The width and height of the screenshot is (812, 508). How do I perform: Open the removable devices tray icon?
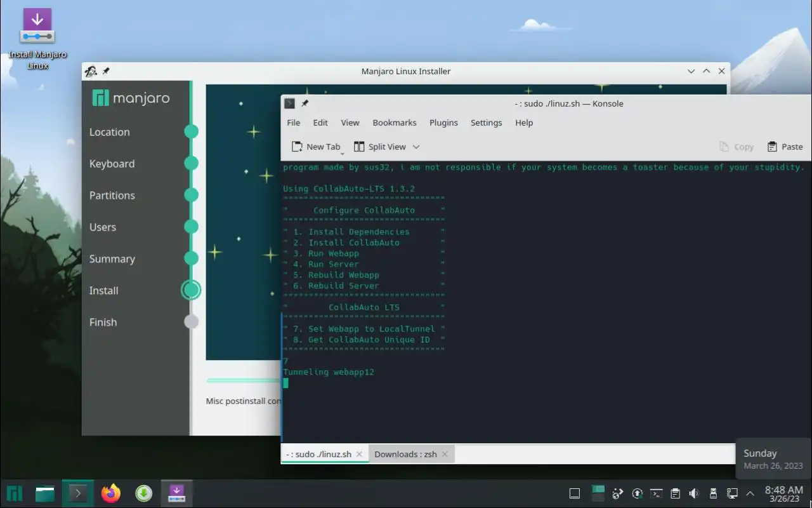pos(713,493)
